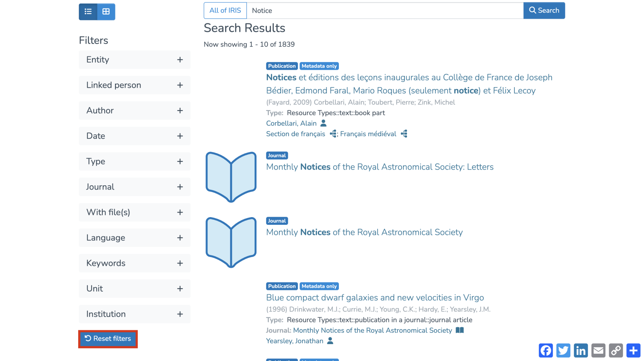Share page on LinkedIn

click(x=581, y=350)
